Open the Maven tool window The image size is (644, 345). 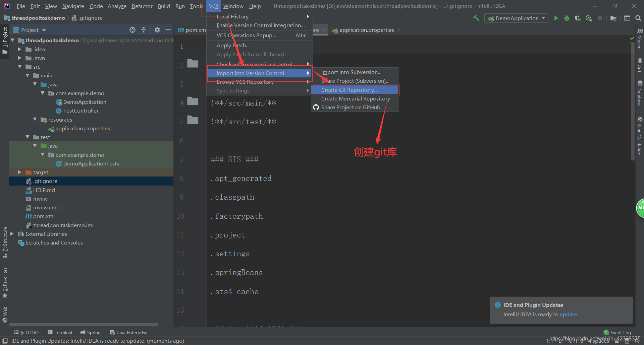[x=640, y=39]
